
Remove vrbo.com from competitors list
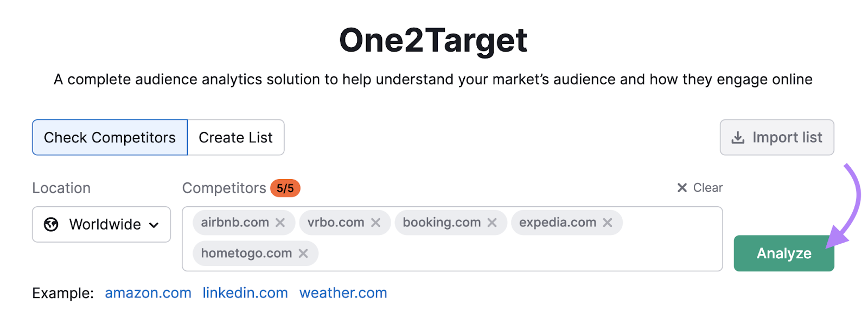[376, 222]
